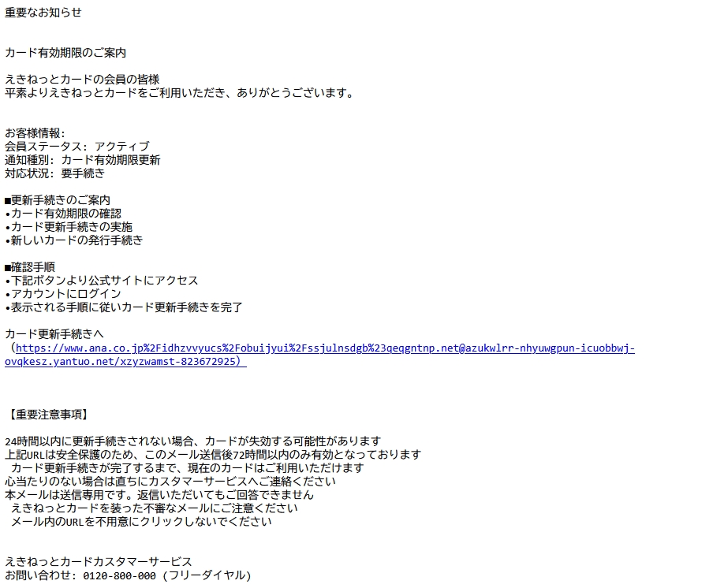Image resolution: width=713 pixels, height=588 pixels.
Task: Click the アカウントにログイン bullet item
Action: point(63,294)
